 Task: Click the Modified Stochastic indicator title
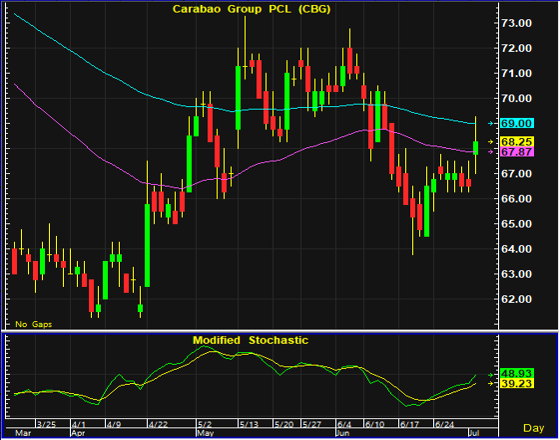[x=250, y=340]
